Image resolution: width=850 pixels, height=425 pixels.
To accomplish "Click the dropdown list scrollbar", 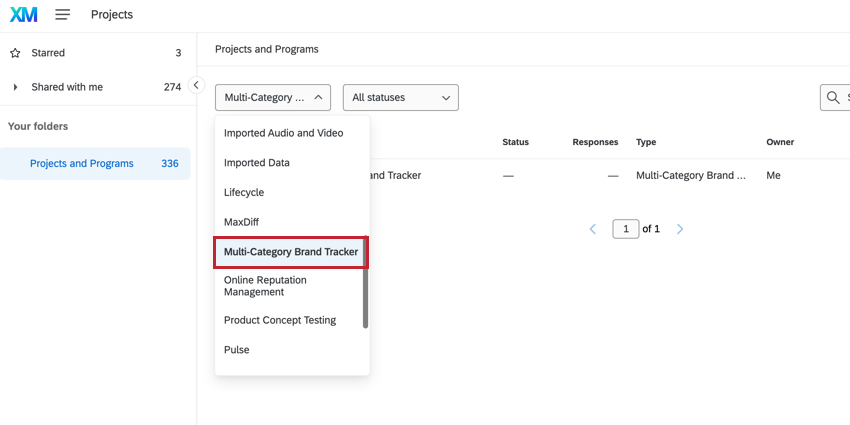I will (x=365, y=295).
